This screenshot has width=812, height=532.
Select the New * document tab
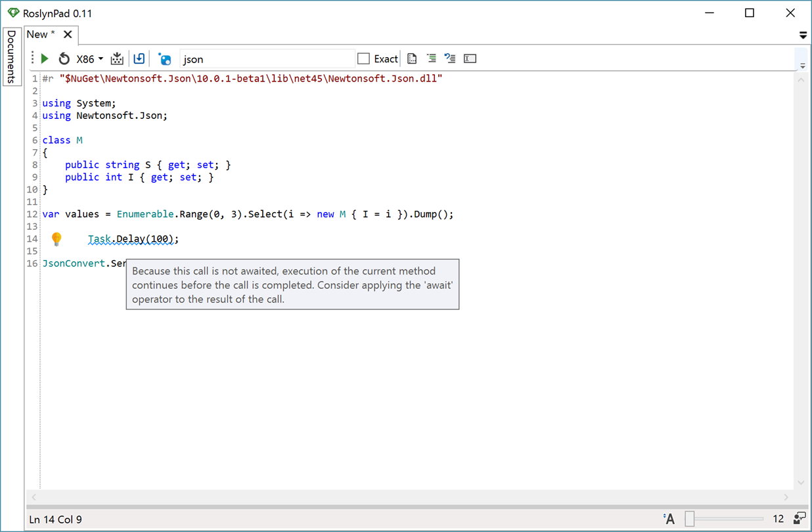pyautogui.click(x=41, y=34)
